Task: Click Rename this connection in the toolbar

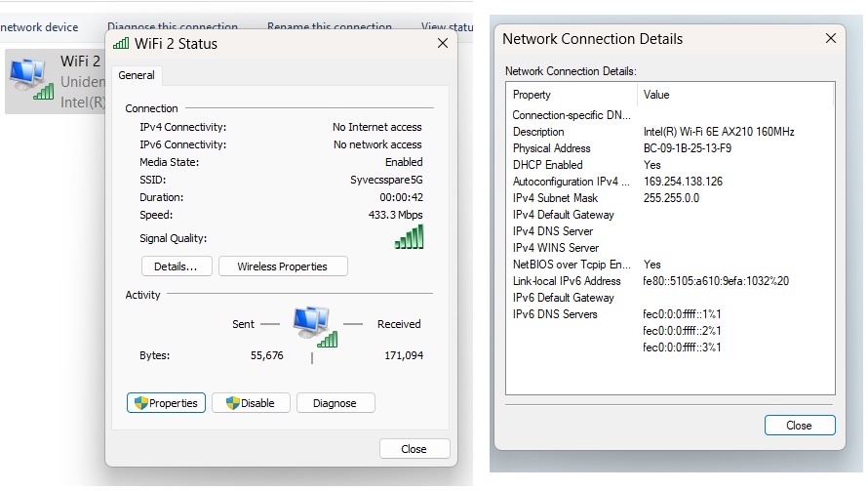Action: (330, 27)
